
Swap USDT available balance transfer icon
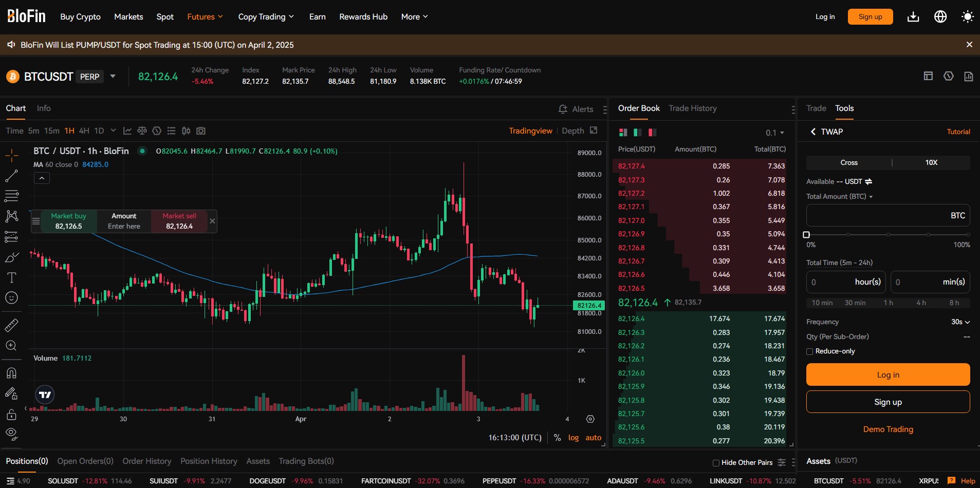(x=868, y=181)
